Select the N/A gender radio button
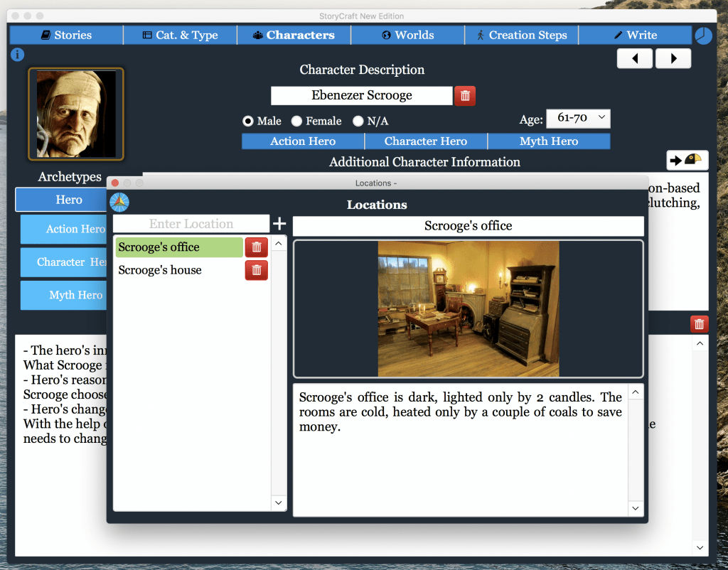728x570 pixels. (x=358, y=121)
